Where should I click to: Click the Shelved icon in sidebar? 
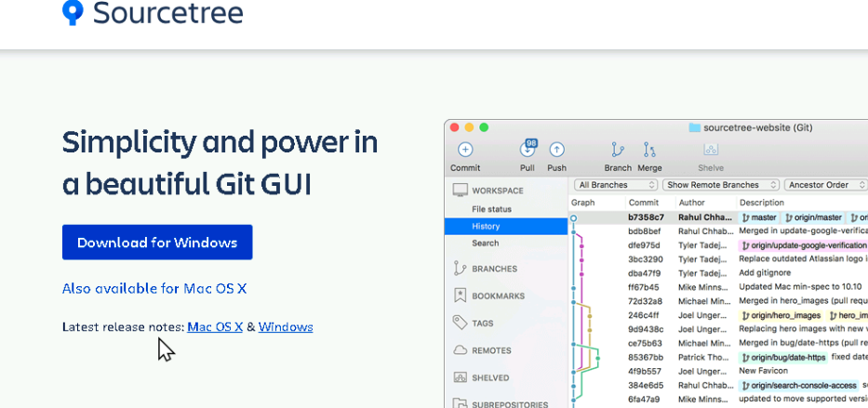pyautogui.click(x=460, y=377)
